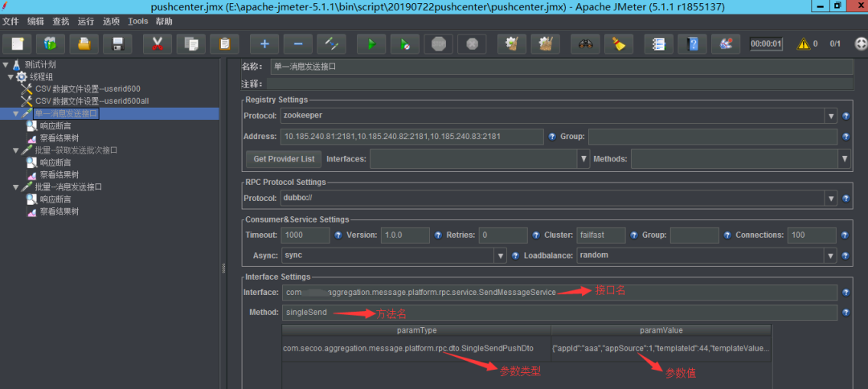Click the help icon beside the registry Protocol dropdown

click(x=845, y=117)
